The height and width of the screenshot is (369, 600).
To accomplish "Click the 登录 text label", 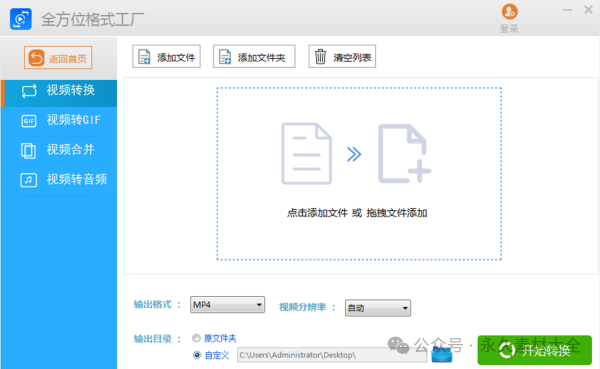I will pyautogui.click(x=509, y=29).
